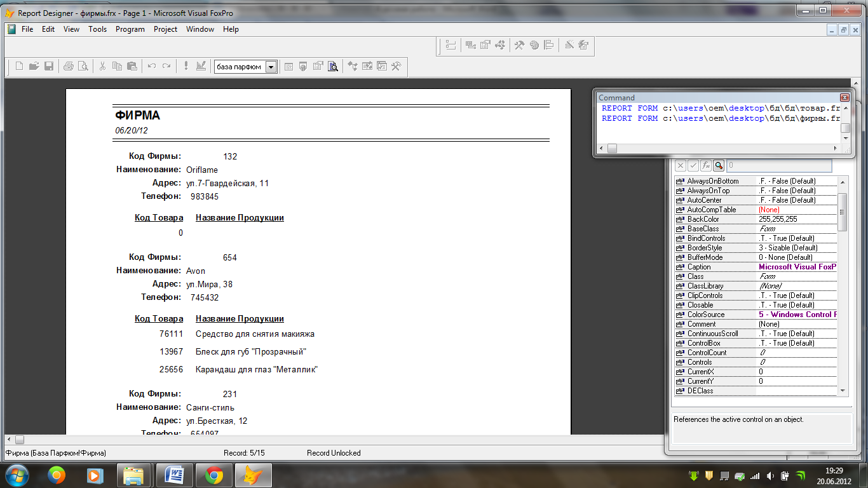Select the BorderStyle property row

point(756,248)
